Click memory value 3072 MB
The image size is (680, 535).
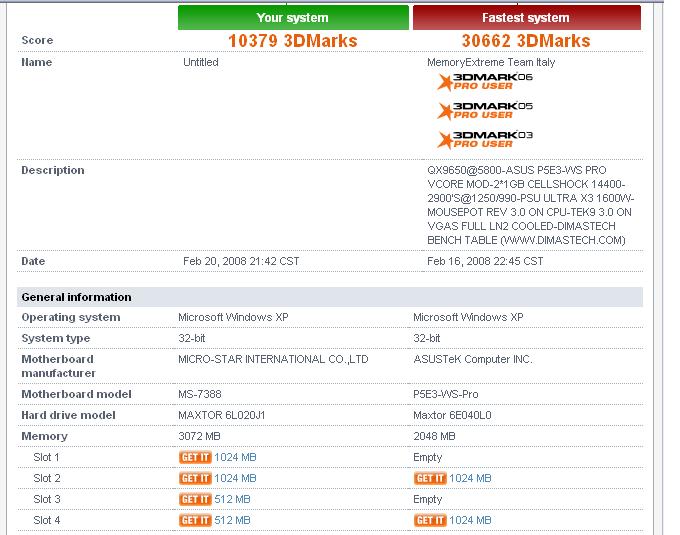point(199,436)
